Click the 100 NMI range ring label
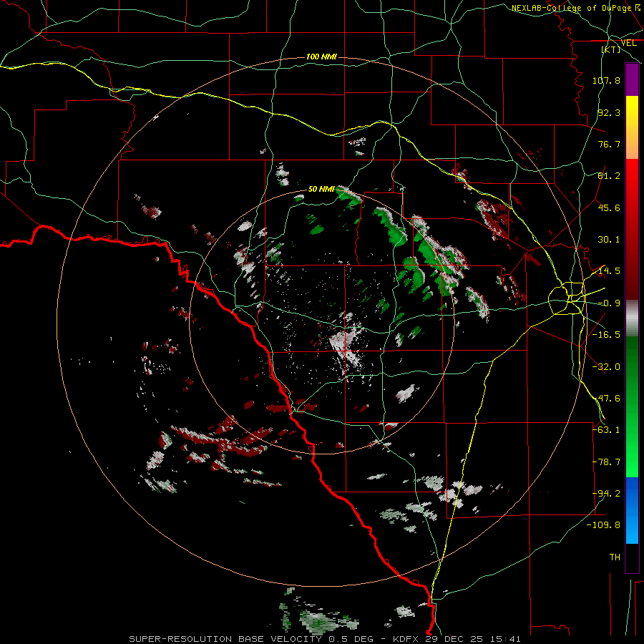 point(321,57)
